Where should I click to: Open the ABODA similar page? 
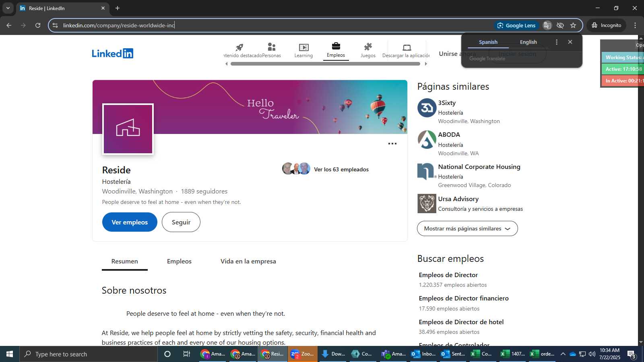(449, 135)
